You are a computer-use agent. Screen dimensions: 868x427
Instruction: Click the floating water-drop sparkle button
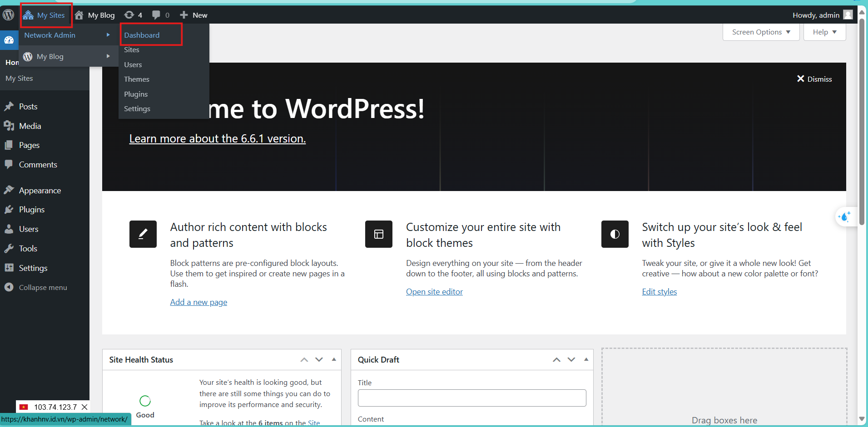(x=844, y=217)
